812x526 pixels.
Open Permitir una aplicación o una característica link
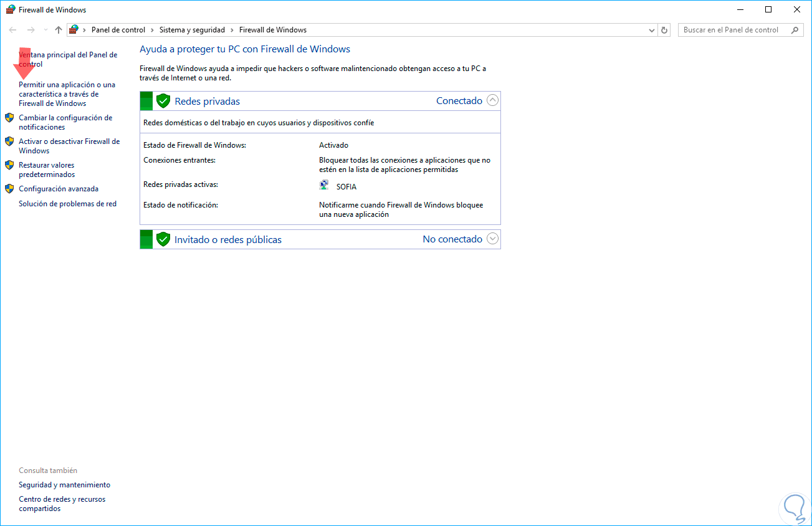[x=67, y=94]
